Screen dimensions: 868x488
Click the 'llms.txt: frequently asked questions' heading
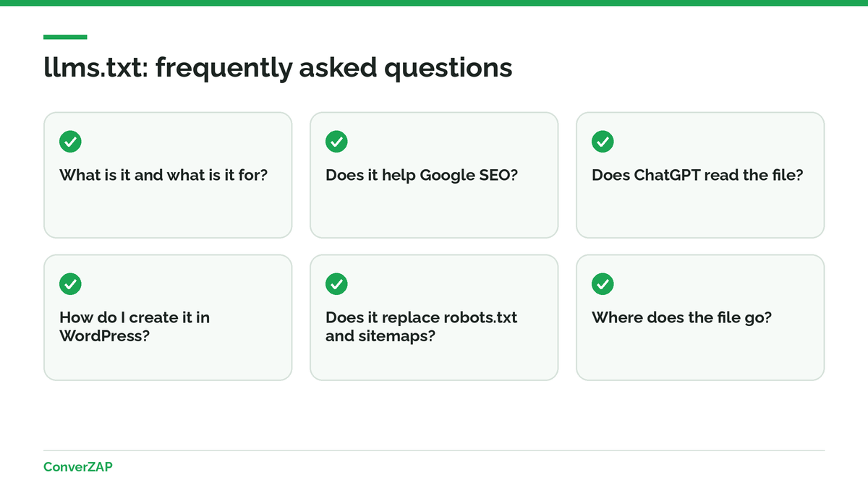click(x=278, y=68)
